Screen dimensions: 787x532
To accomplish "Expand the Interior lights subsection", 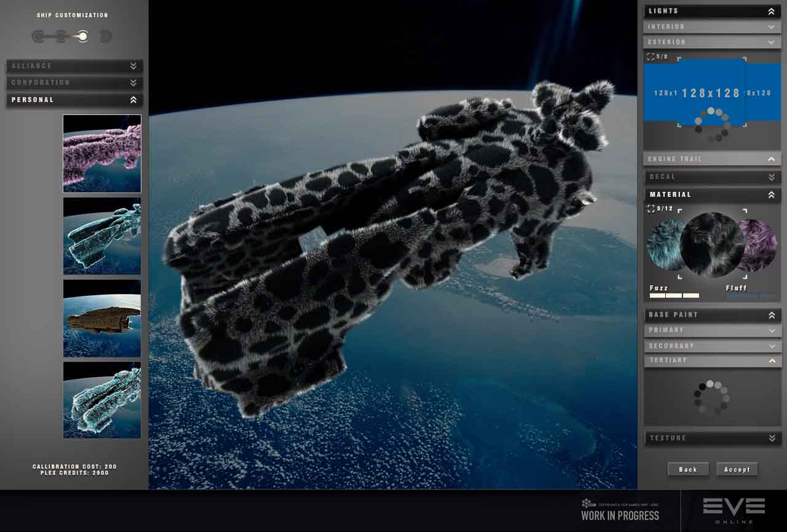I will [713, 27].
